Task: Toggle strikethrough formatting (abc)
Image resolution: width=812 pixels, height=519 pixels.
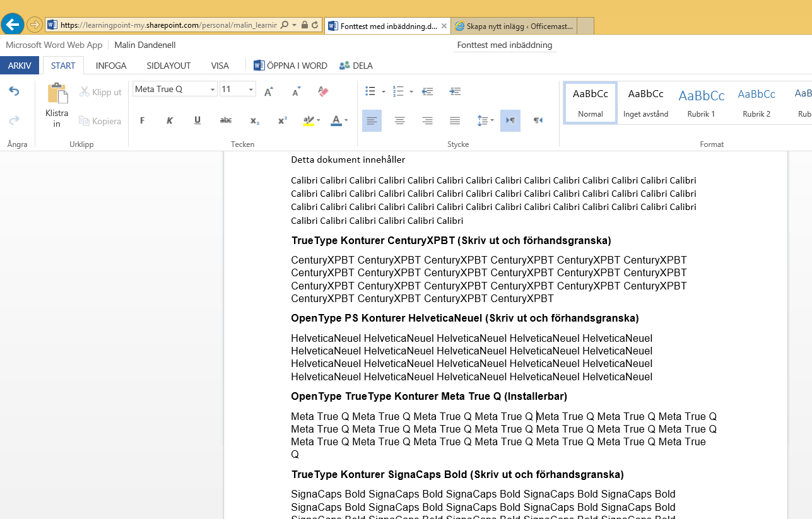Action: click(225, 120)
